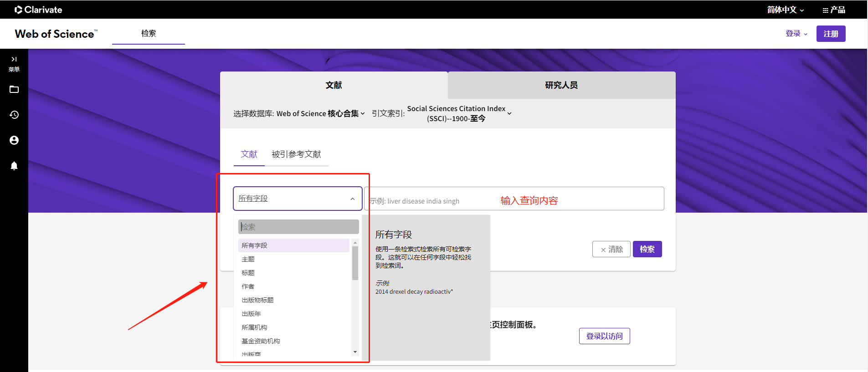Click the 登录以访问 button
Screen dimensions: 868x372
click(604, 336)
